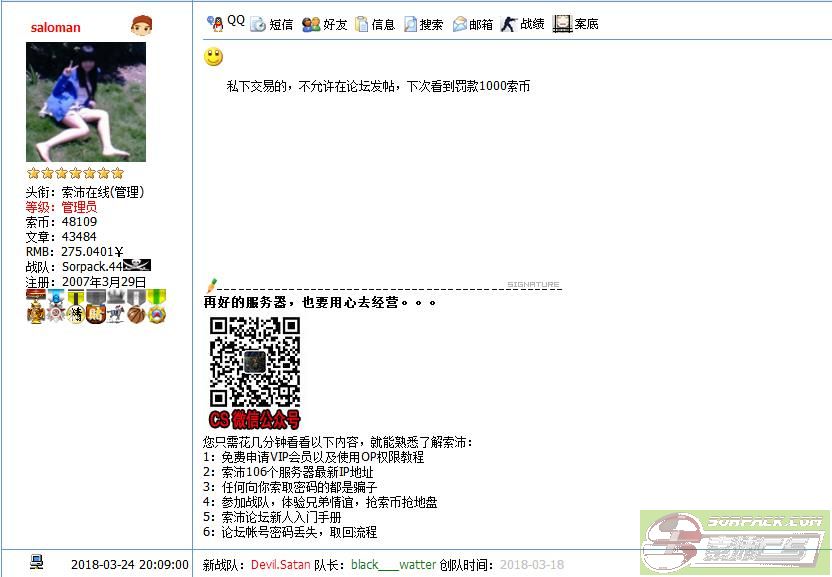The width and height of the screenshot is (832, 577).
Task: Click the orange 赌 shield medal
Action: (96, 307)
